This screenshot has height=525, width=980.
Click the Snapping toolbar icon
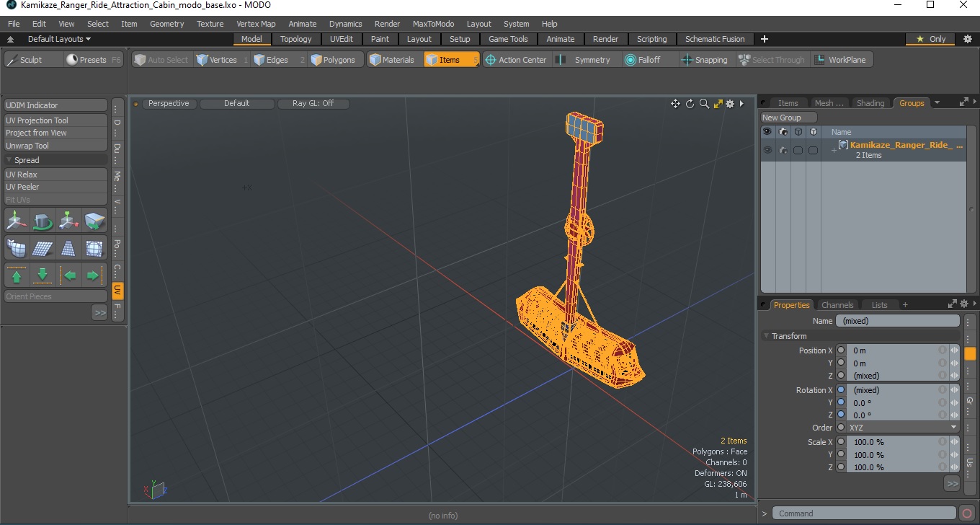[x=687, y=60]
